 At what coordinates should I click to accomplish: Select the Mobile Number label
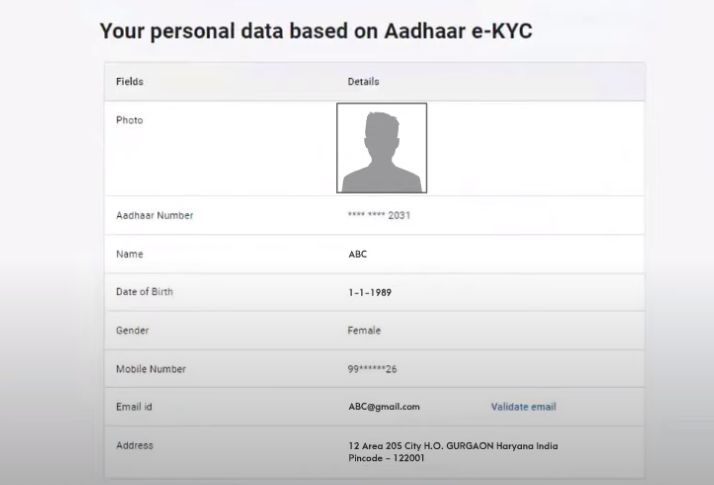[150, 369]
